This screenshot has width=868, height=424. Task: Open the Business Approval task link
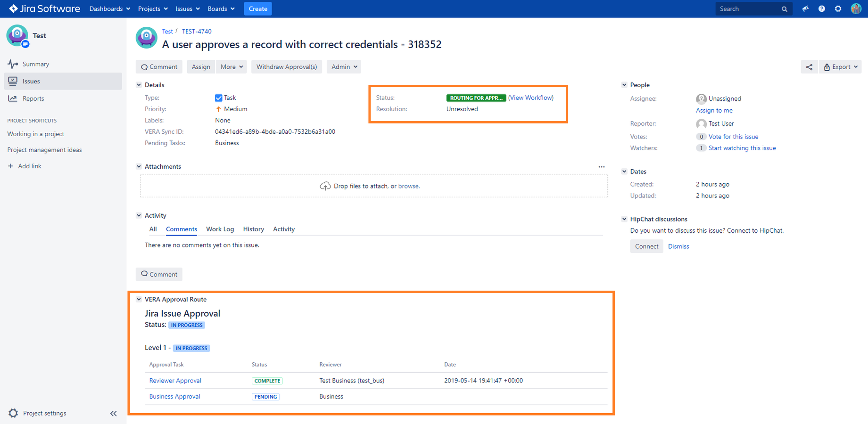pos(175,397)
